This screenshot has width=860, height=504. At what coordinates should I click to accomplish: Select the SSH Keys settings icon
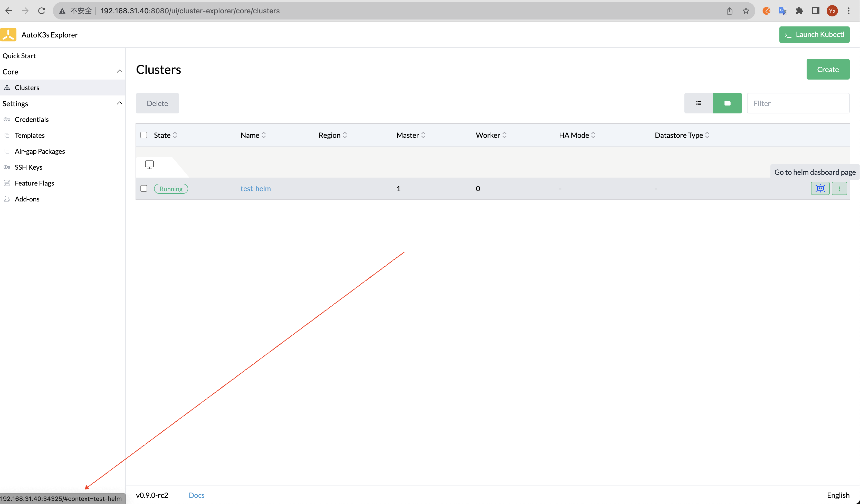[7, 167]
